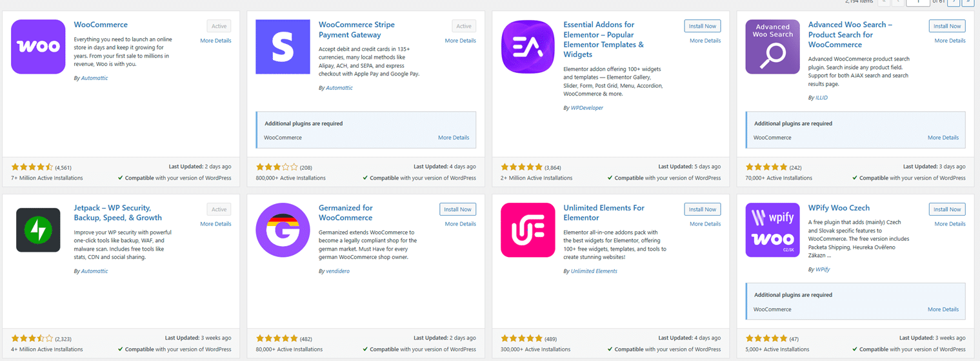Select the WPify Woo Czech plugin icon
The width and height of the screenshot is (980, 361).
772,230
